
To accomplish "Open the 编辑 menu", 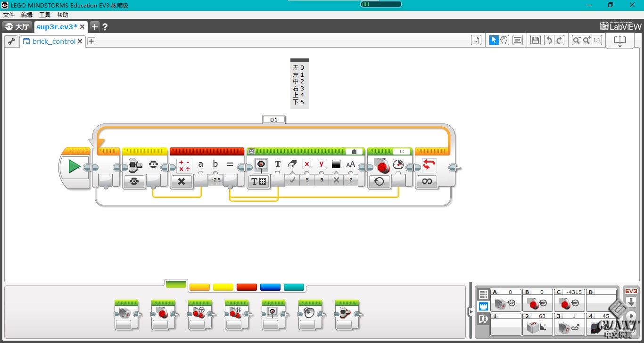I will tap(27, 15).
